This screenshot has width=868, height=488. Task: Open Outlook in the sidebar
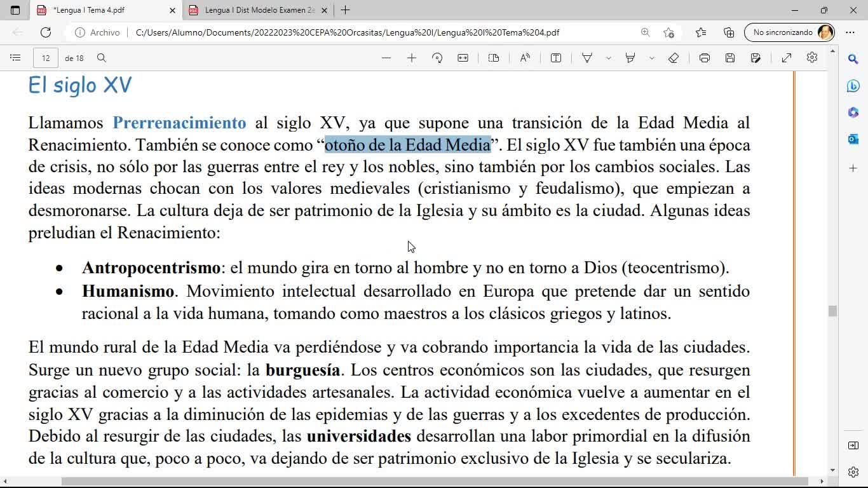click(x=853, y=139)
